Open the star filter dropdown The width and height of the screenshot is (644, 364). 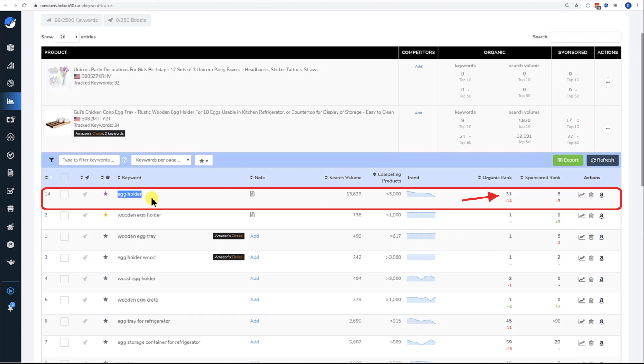tap(203, 160)
